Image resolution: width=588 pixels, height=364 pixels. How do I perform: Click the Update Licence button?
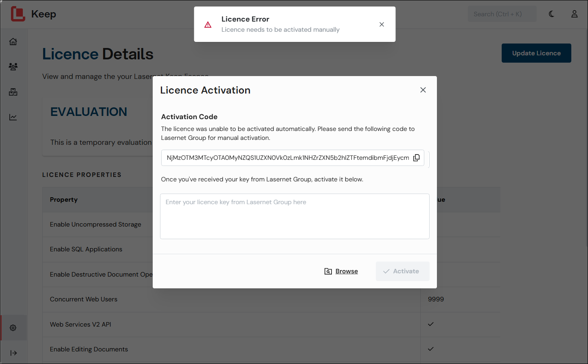click(536, 53)
